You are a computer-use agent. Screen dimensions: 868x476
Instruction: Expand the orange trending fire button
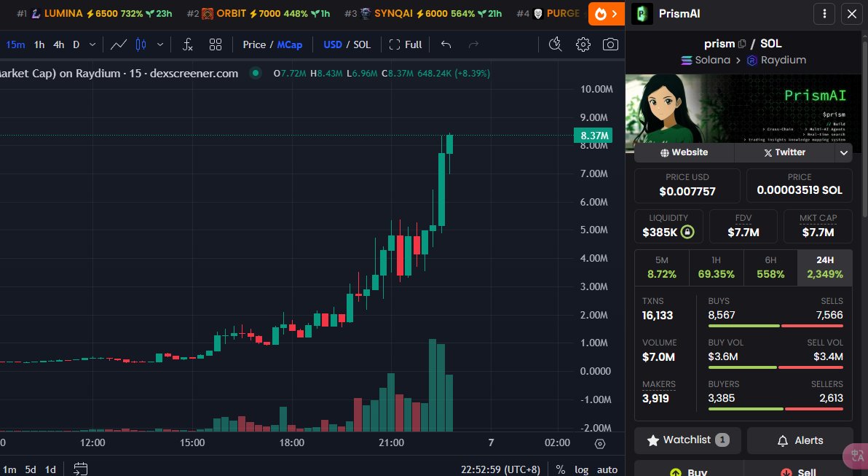606,14
